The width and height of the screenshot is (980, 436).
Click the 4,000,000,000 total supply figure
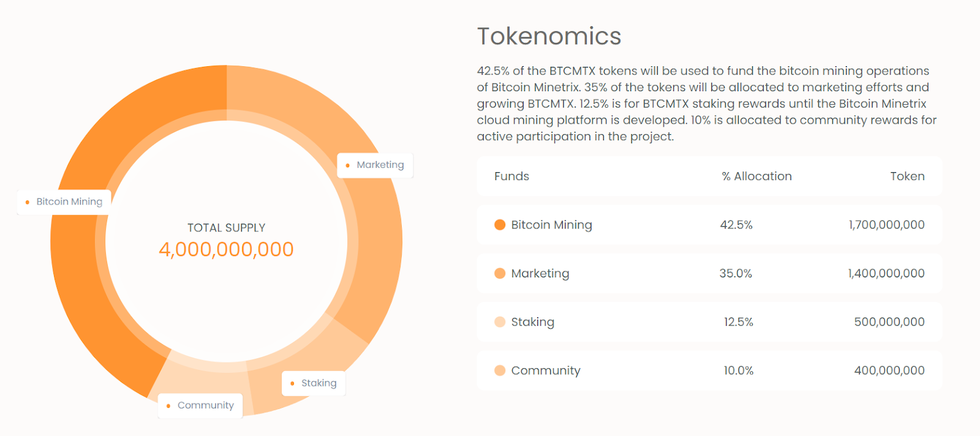pos(226,249)
